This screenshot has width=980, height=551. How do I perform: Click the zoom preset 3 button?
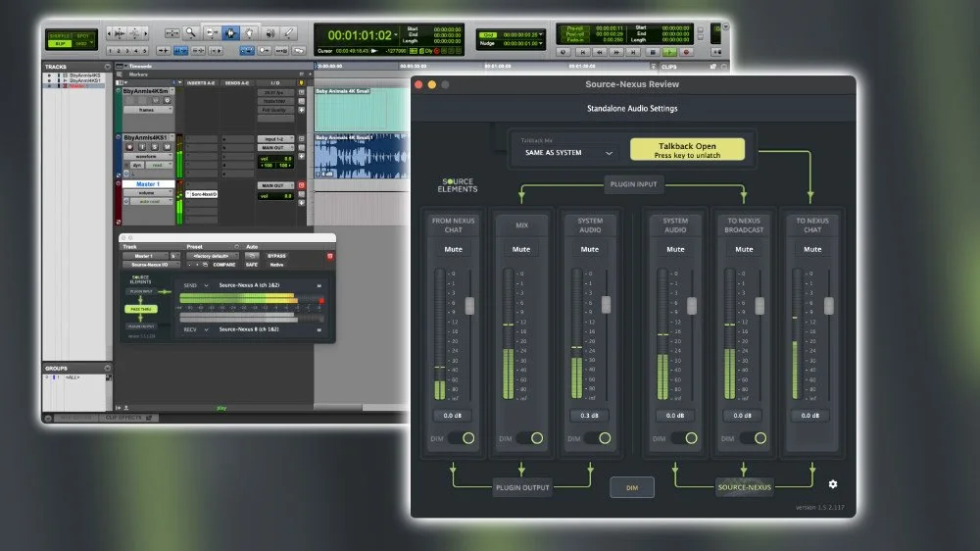(126, 51)
